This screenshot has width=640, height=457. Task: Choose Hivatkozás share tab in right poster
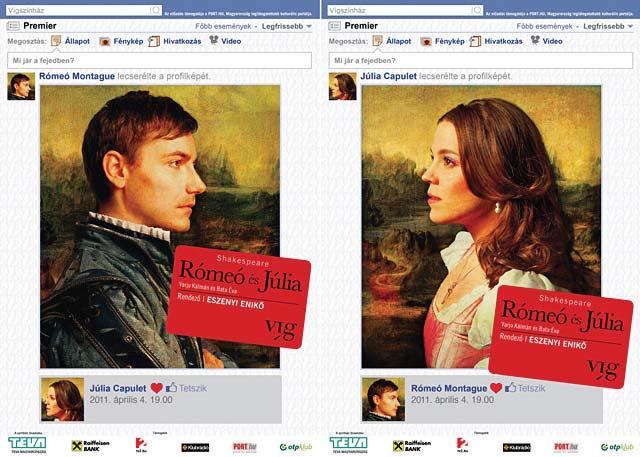coord(503,41)
